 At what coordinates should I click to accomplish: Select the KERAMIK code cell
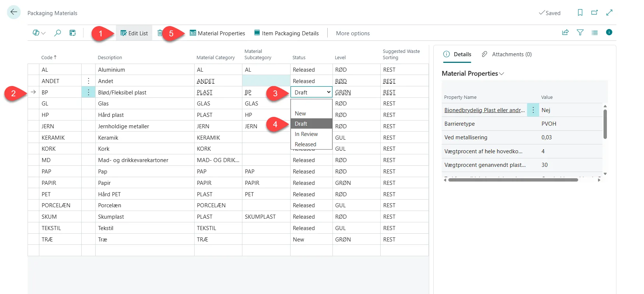60,137
